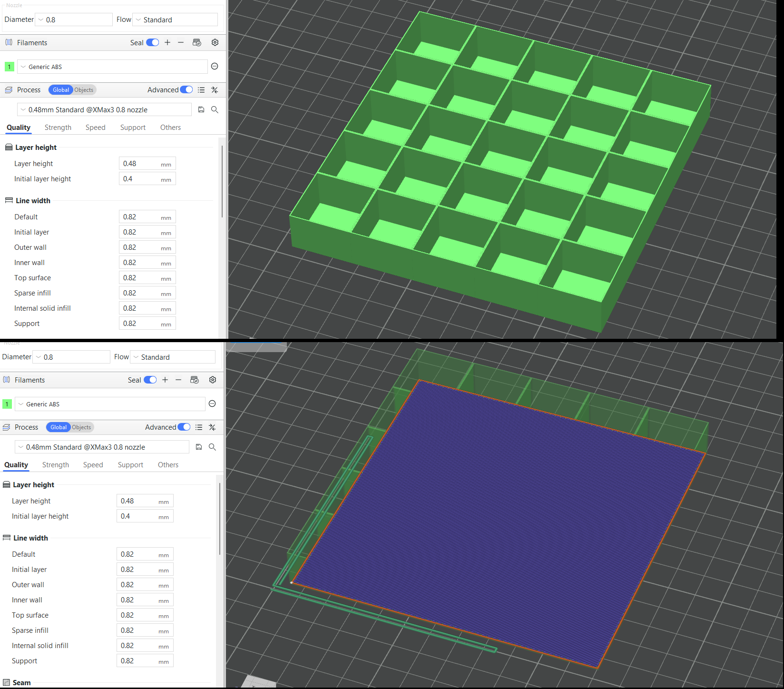This screenshot has width=784, height=689.
Task: Select Global mode in upper panel
Action: click(60, 90)
